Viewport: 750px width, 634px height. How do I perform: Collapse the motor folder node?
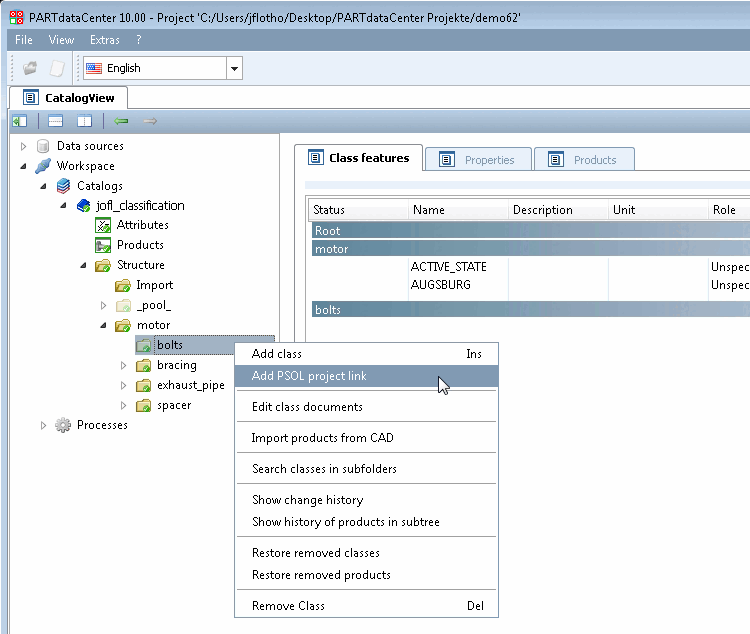pyautogui.click(x=103, y=325)
